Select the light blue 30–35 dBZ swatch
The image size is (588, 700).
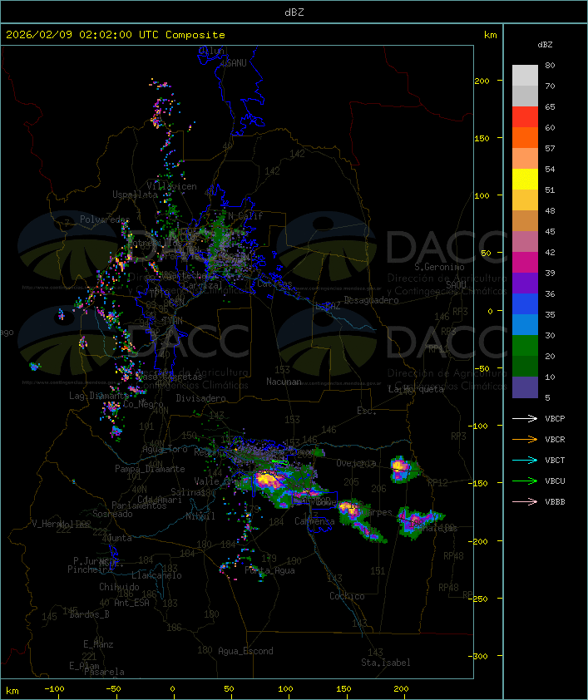(525, 325)
